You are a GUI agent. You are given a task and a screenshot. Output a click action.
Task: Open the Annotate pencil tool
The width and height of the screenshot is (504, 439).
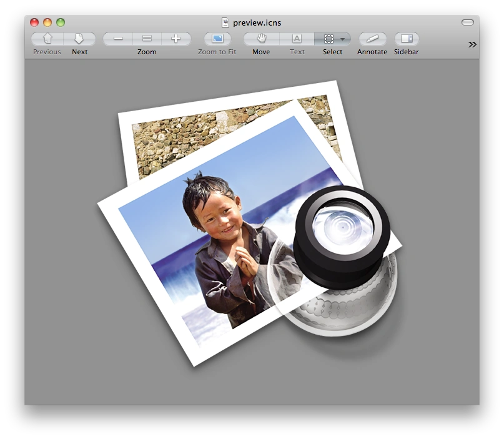(372, 39)
